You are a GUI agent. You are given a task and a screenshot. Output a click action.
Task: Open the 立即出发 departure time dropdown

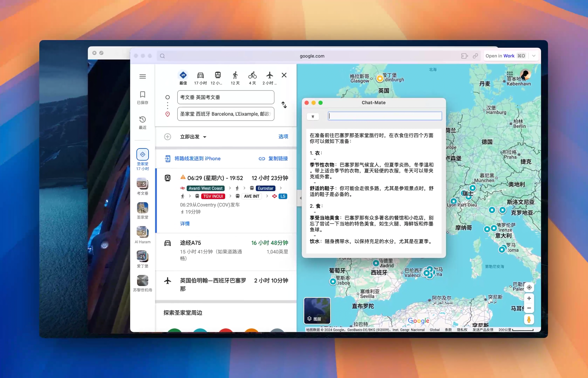(x=205, y=137)
